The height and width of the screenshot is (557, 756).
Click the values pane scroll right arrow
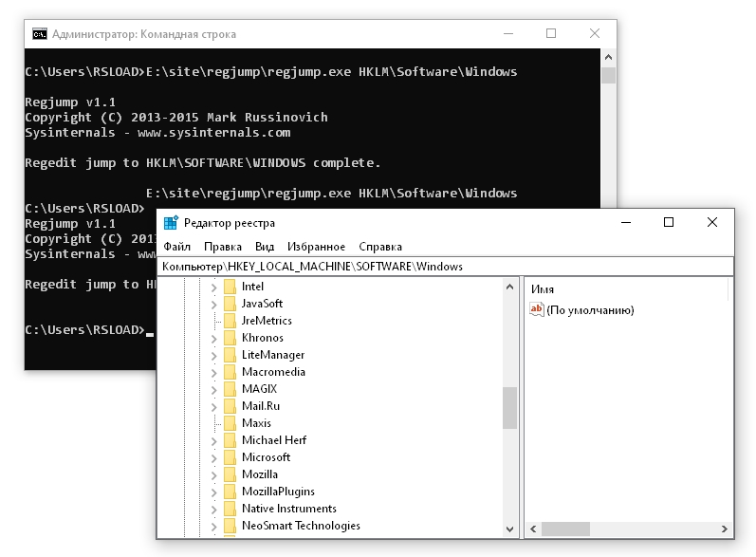pos(724,529)
